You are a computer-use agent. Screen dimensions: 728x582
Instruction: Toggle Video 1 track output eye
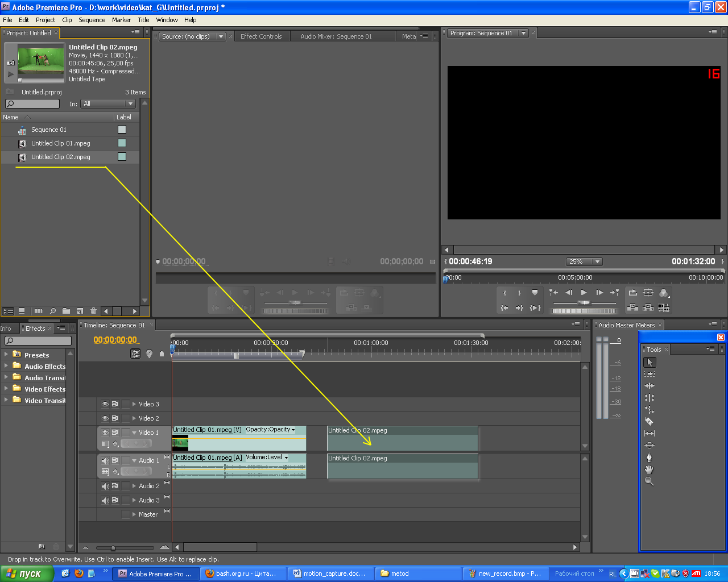point(105,433)
